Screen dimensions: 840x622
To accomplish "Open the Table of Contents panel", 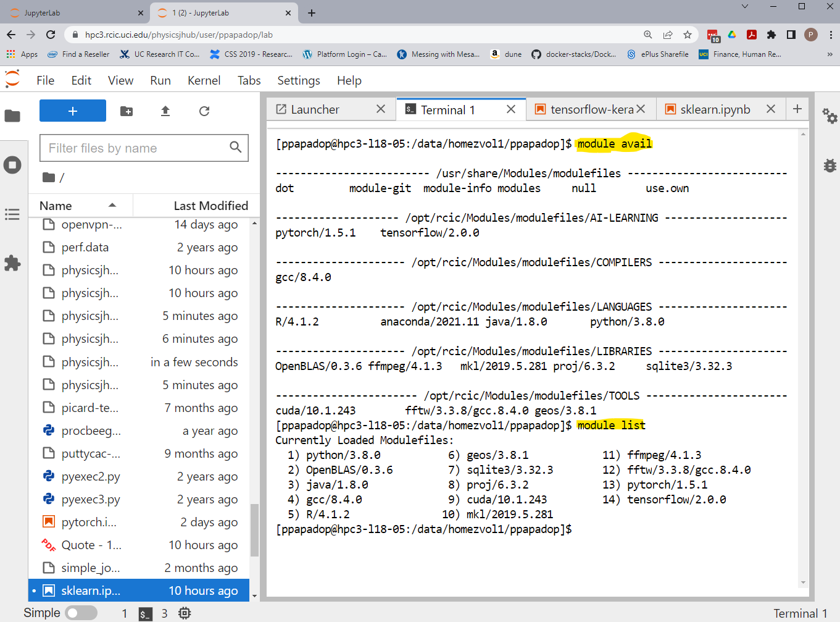I will click(x=12, y=214).
